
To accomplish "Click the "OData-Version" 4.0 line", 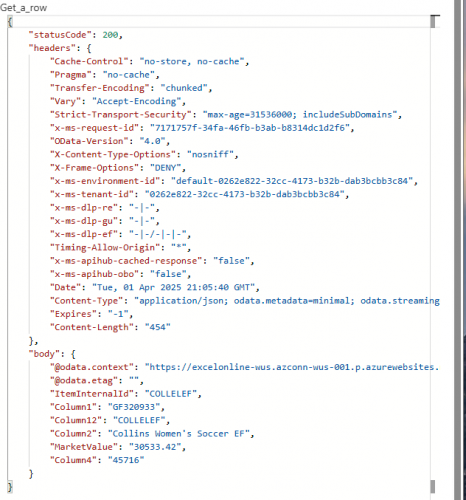I will 110,141.
